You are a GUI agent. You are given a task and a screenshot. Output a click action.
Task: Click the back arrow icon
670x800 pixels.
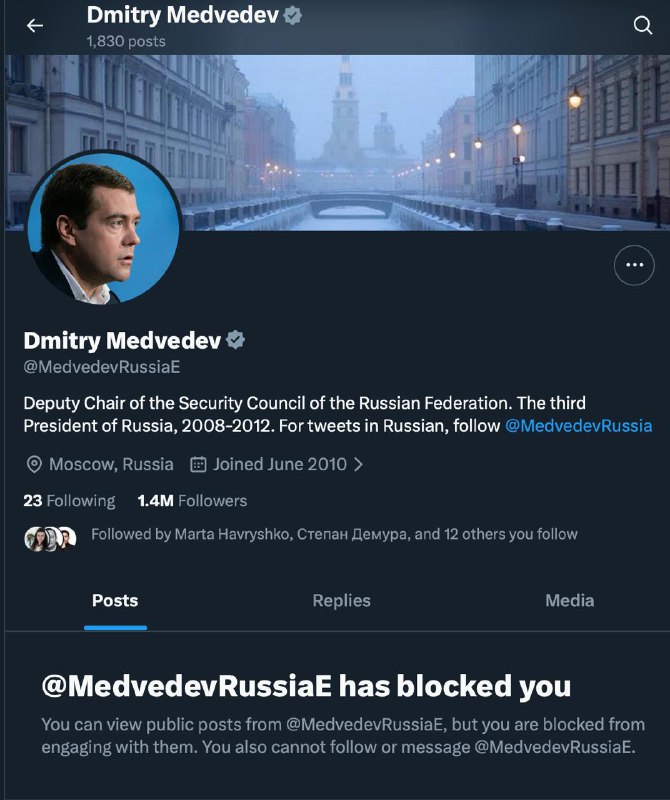[35, 26]
